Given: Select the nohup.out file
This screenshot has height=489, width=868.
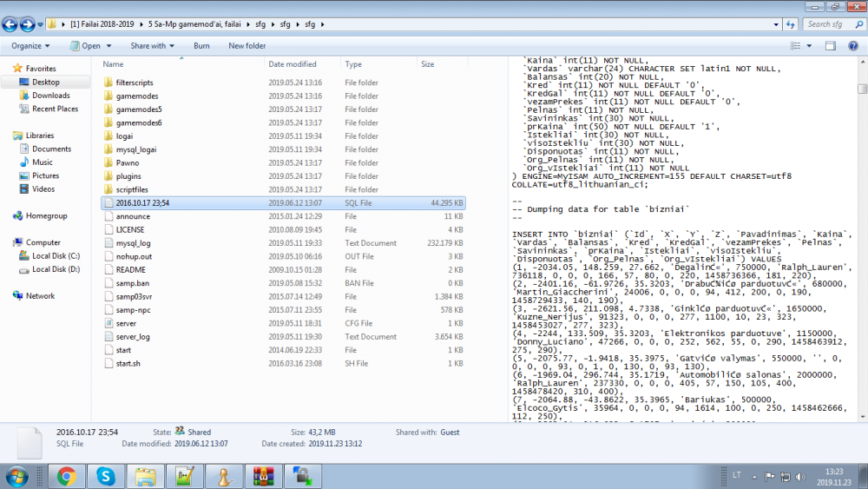Looking at the screenshot, I should coord(134,256).
